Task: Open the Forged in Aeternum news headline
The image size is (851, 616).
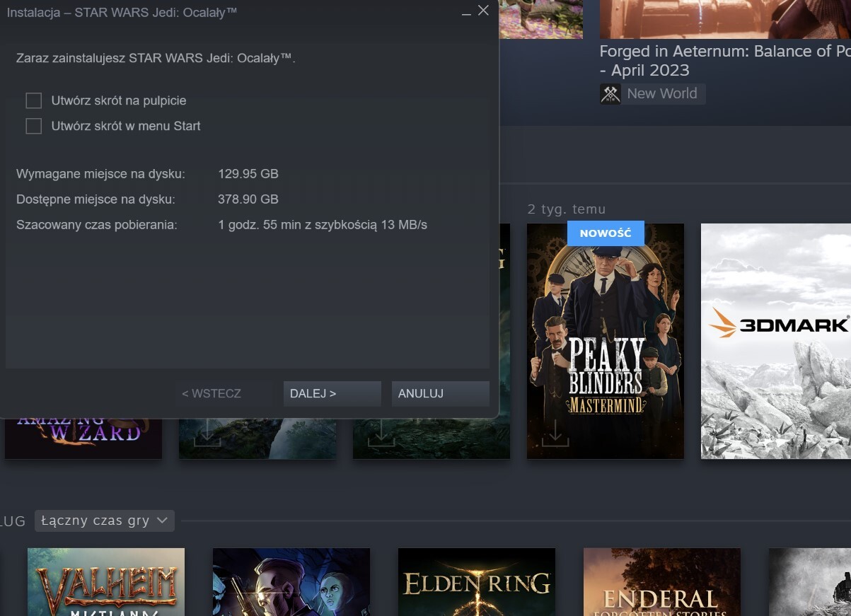Action: (725, 61)
